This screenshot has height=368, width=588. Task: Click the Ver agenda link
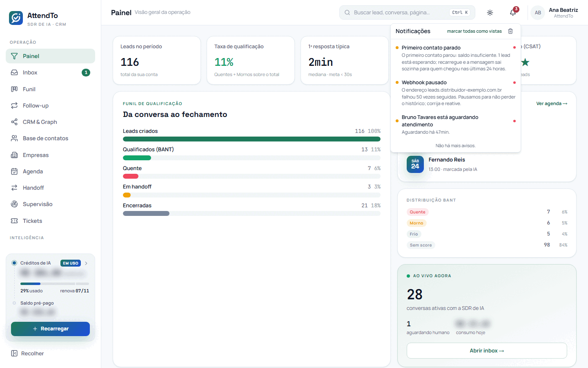point(552,104)
